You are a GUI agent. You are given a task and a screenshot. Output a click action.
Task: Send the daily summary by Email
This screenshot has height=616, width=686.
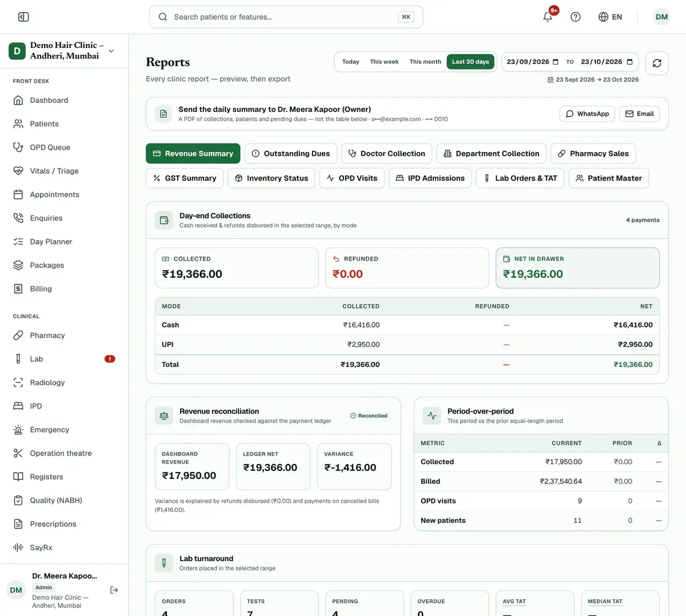coord(640,114)
